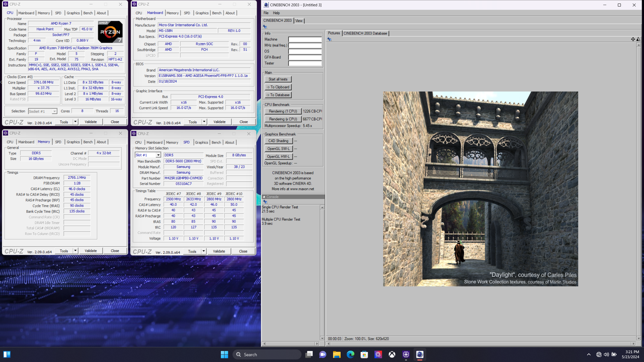Open the chat app on taskbar

[323, 354]
